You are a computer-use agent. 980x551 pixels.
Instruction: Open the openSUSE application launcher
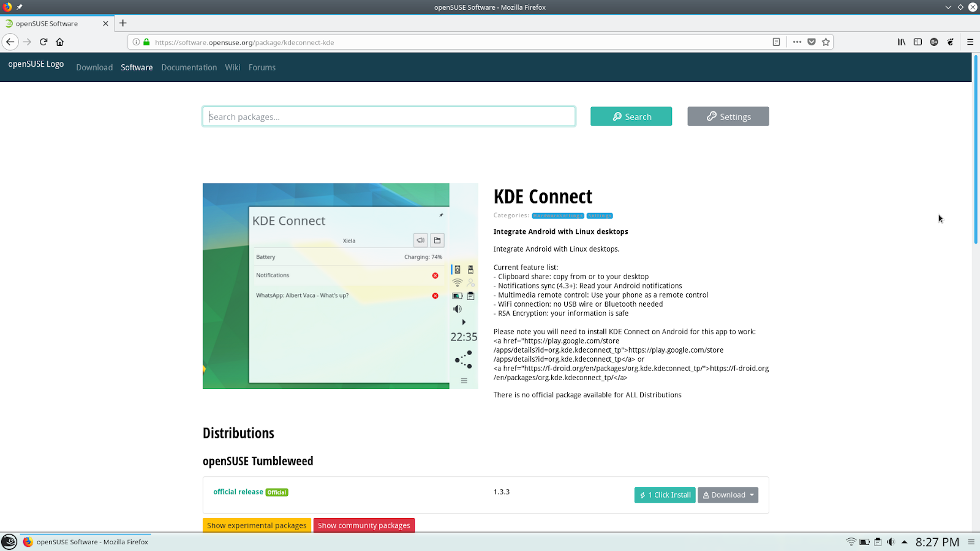click(9, 542)
